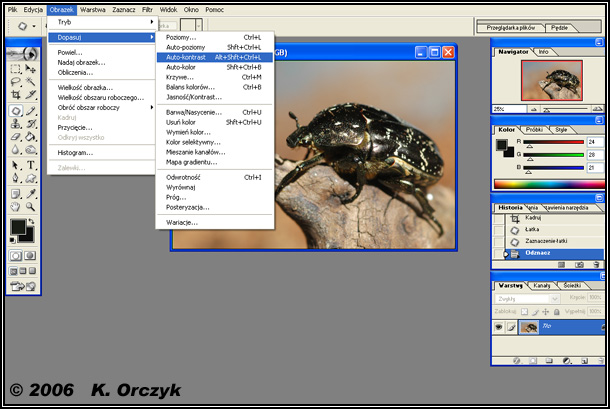Toggle lock transparent pixels checkbox
610x409 pixels.
pyautogui.click(x=526, y=311)
